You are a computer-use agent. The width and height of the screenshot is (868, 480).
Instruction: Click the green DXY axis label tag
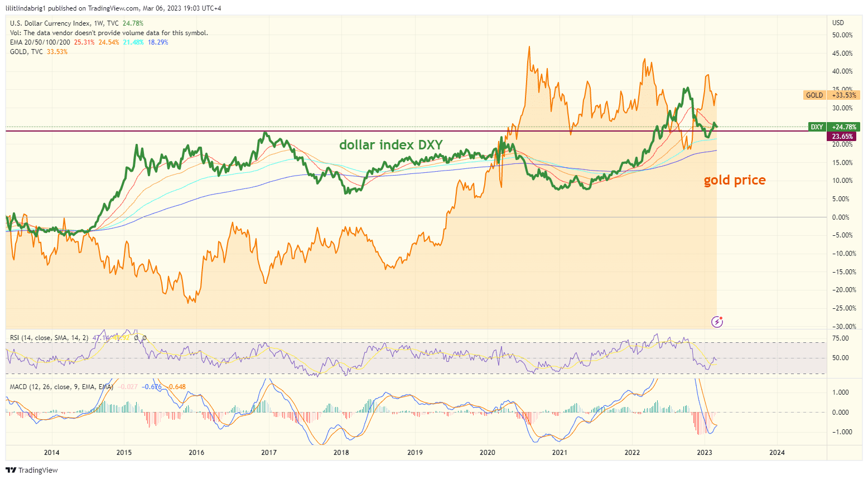click(817, 127)
